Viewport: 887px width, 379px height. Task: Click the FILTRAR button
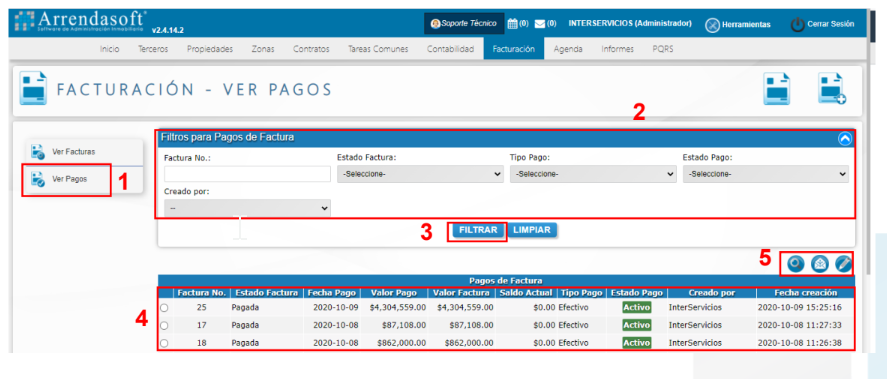[478, 230]
